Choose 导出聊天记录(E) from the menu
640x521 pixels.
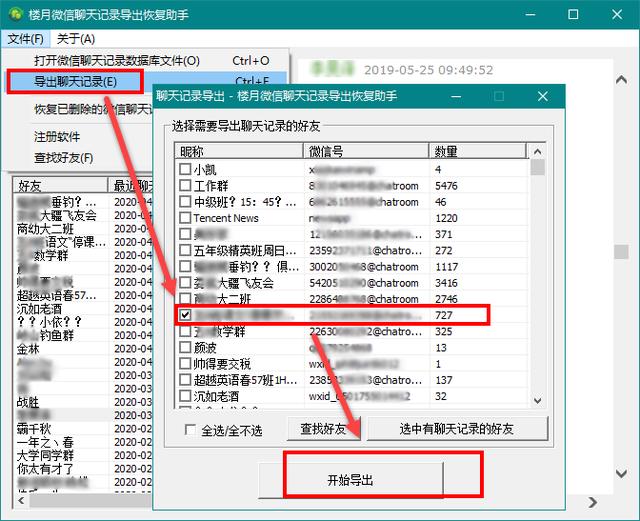pyautogui.click(x=75, y=80)
